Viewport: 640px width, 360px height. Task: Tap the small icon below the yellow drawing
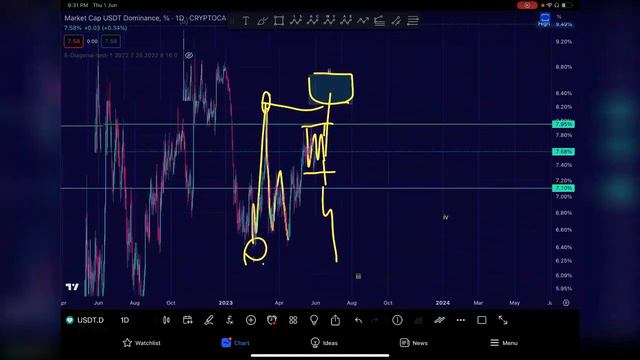coord(358,276)
